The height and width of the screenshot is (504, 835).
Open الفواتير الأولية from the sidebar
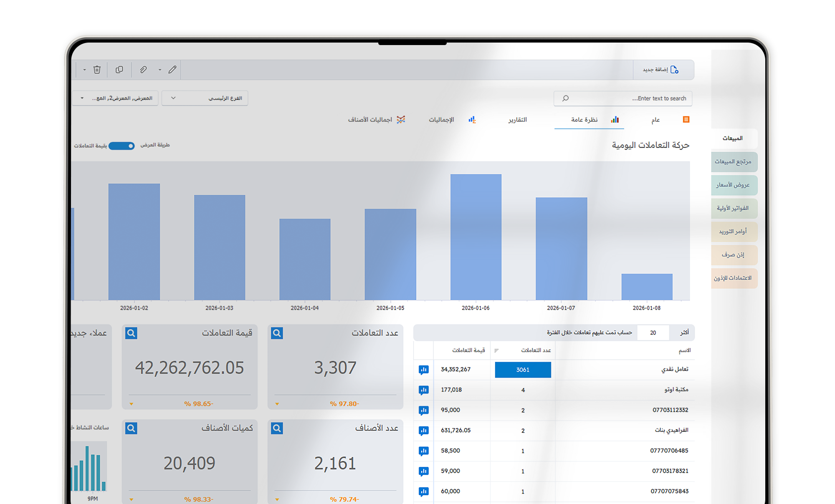coord(734,209)
